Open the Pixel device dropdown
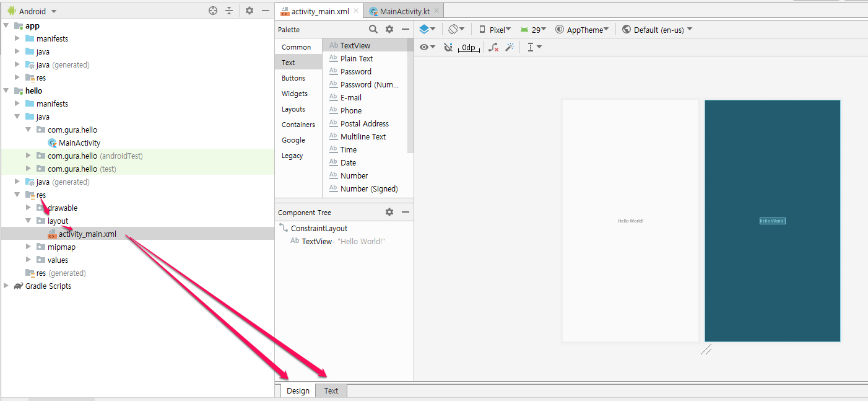 pyautogui.click(x=495, y=29)
